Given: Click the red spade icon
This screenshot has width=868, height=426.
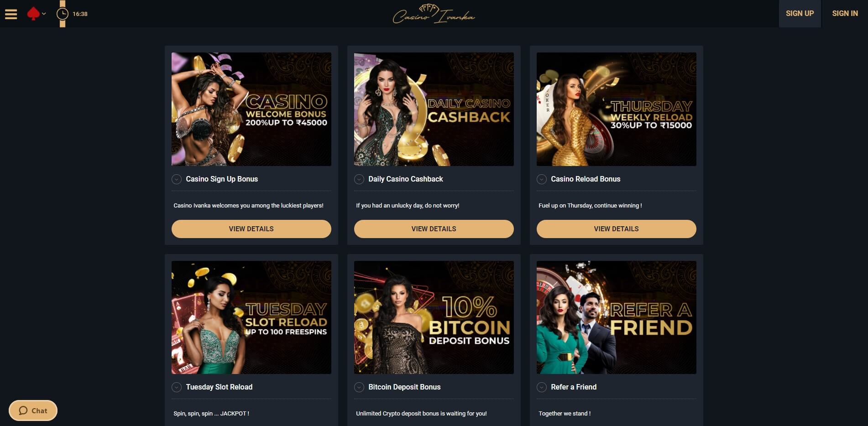Looking at the screenshot, I should coord(33,14).
